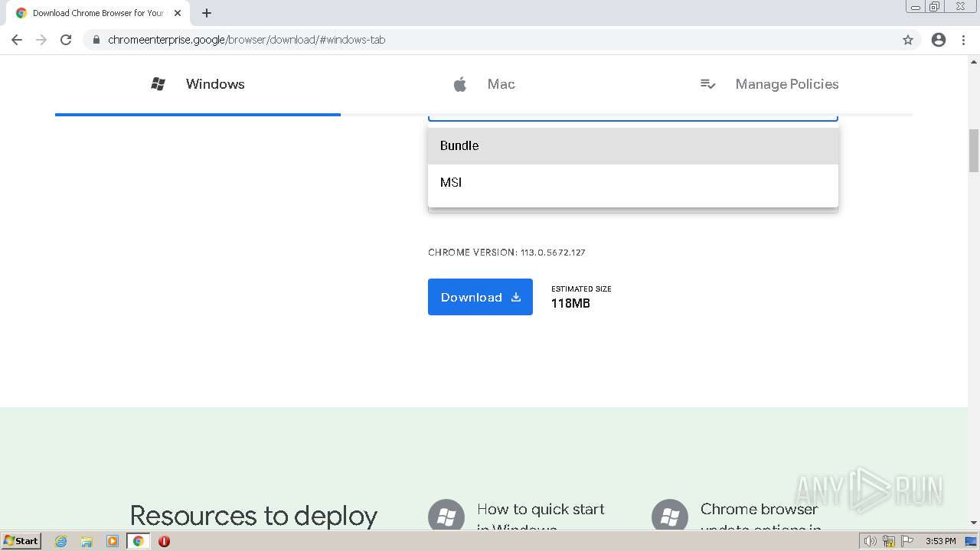Open a new tab with plus button
This screenshot has width=980, height=551.
tap(207, 13)
